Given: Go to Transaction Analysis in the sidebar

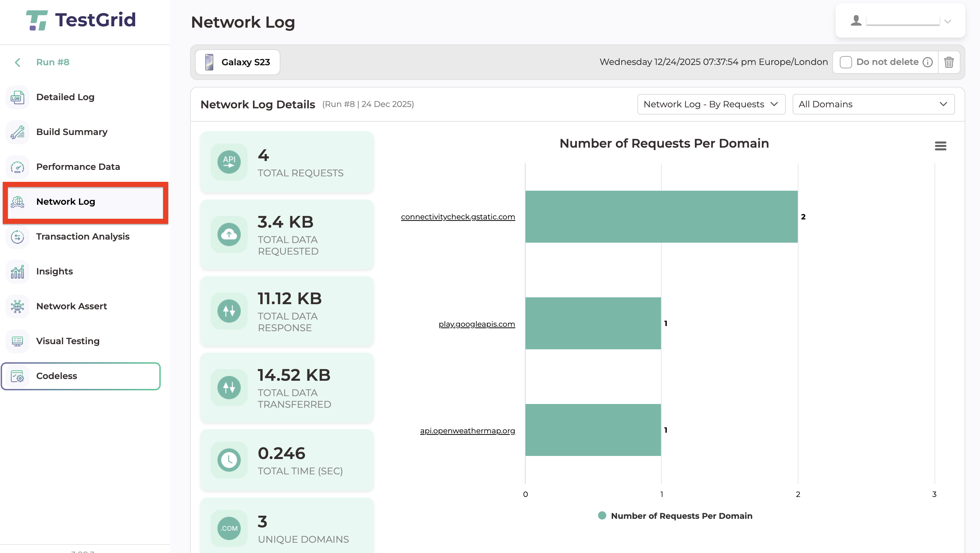Looking at the screenshot, I should (x=82, y=237).
